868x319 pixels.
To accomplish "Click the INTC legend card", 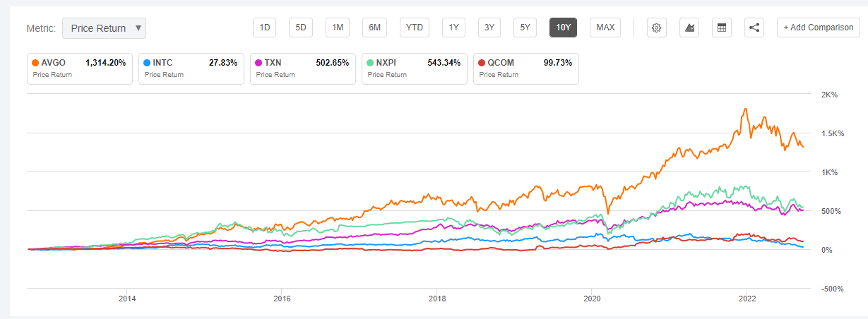I will (x=191, y=68).
